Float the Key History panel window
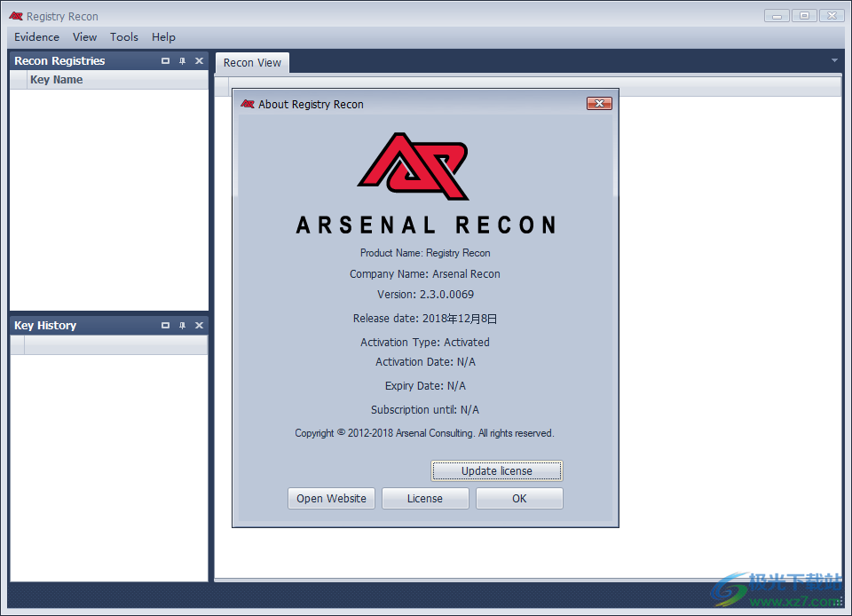Image resolution: width=852 pixels, height=616 pixels. (x=165, y=325)
